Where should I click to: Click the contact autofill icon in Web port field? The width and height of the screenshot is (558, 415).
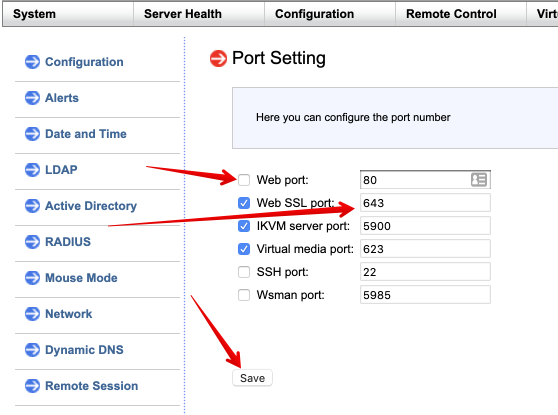479,180
